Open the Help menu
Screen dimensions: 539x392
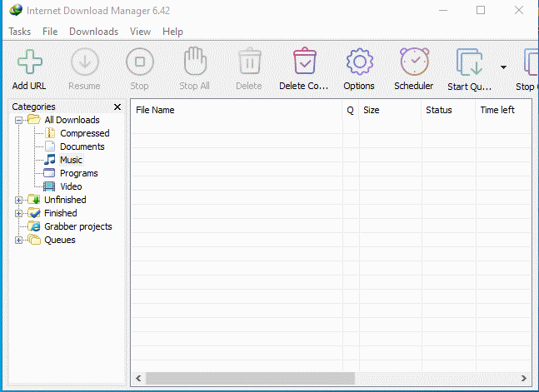point(172,32)
